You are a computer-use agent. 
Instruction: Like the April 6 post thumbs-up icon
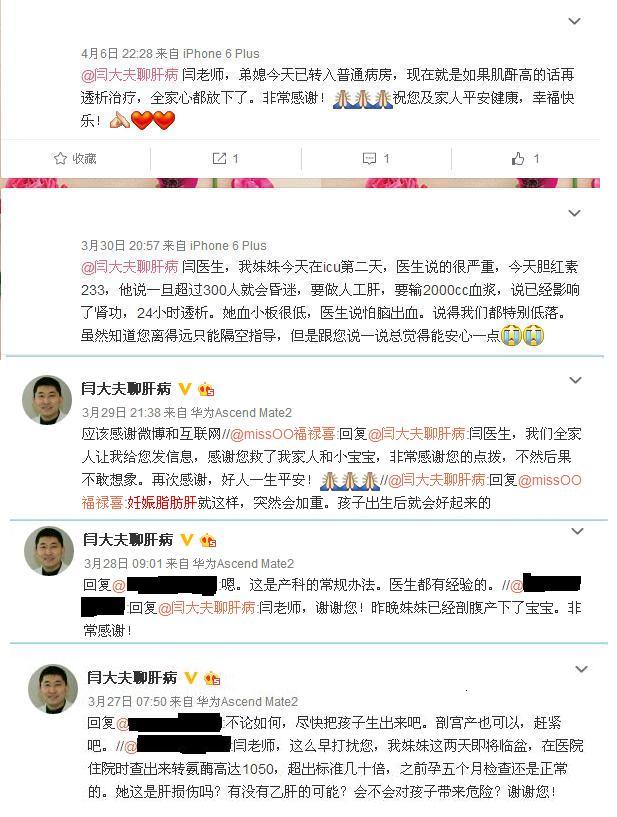pos(518,158)
